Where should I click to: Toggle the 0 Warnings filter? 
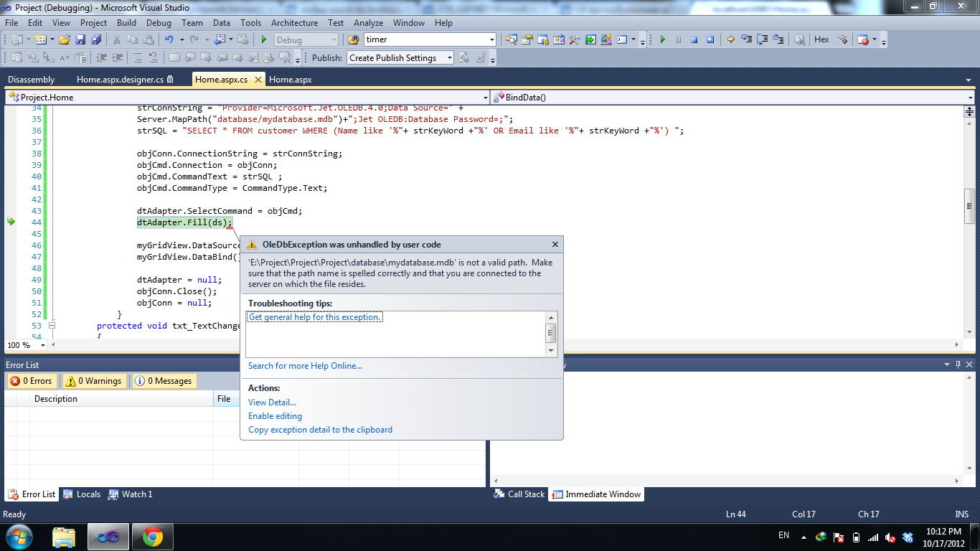click(x=94, y=381)
